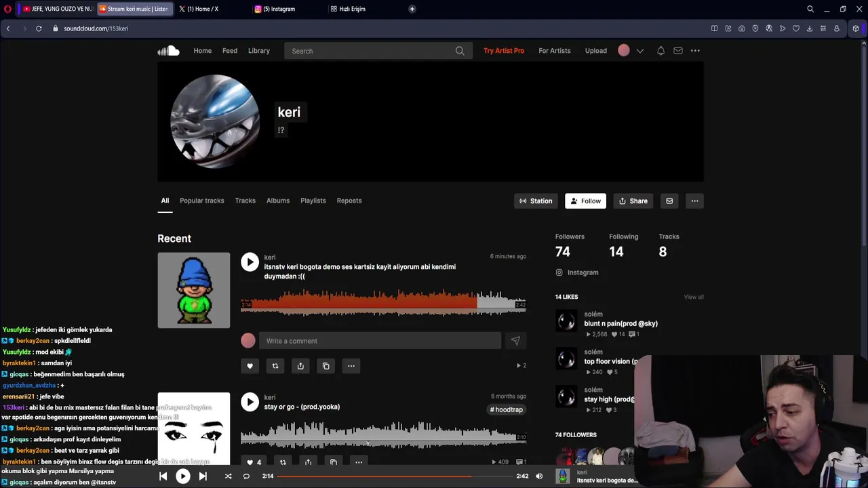Open browser downloads icon
The height and width of the screenshot is (488, 868).
pos(810,28)
